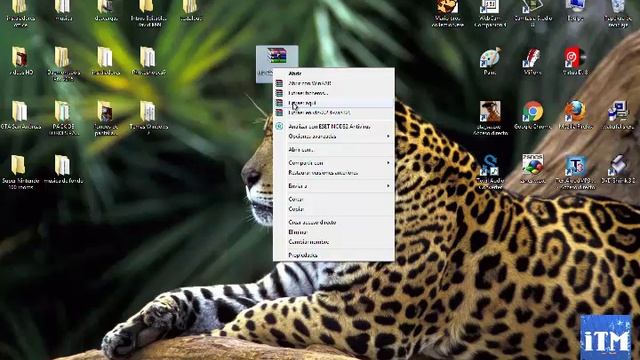Open the red video DVD app shortcut
The height and width of the screenshot is (360, 640).
(x=575, y=58)
